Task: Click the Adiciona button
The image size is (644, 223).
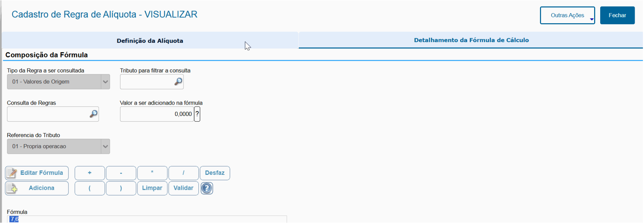Action: [37, 188]
